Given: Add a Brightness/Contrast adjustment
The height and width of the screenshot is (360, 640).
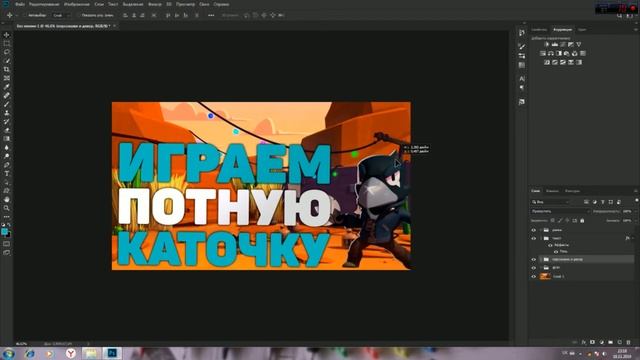Looking at the screenshot, I should [x=547, y=44].
